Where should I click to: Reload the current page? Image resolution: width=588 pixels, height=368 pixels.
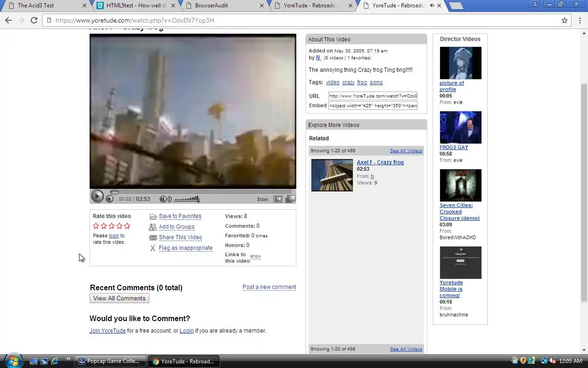pos(34,20)
